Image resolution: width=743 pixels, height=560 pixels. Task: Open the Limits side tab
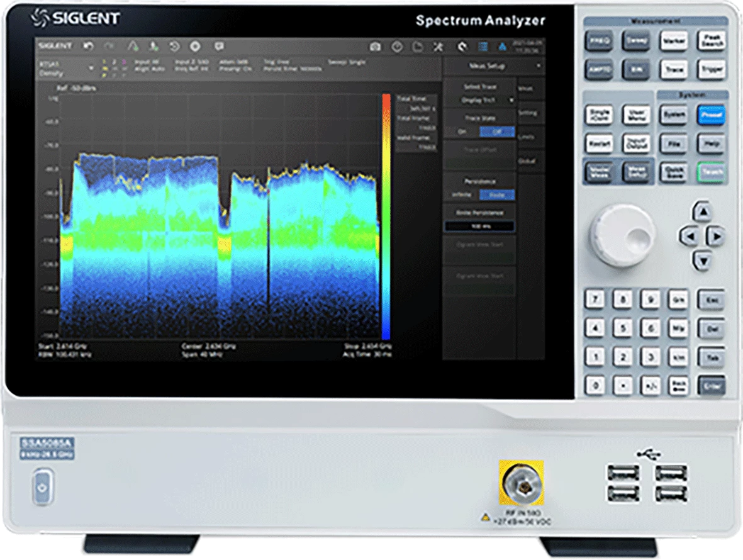click(527, 137)
